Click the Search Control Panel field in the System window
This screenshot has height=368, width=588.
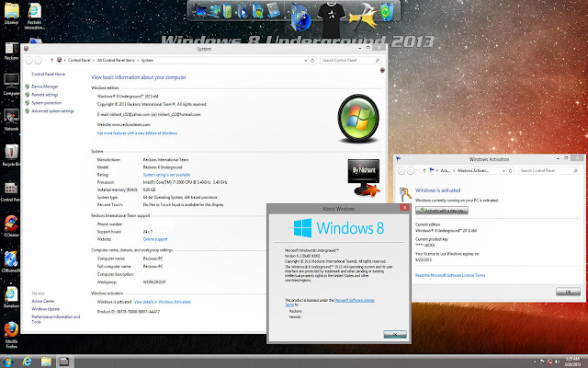pyautogui.click(x=351, y=61)
